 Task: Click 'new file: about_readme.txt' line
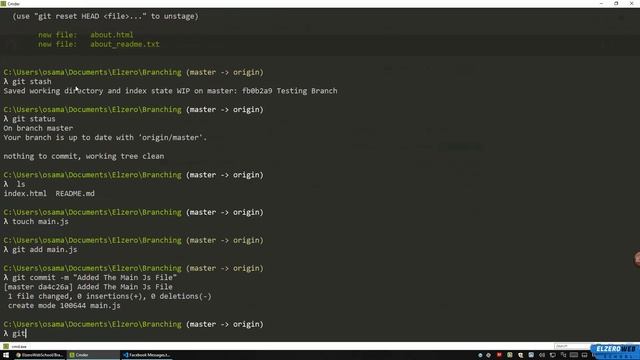pyautogui.click(x=99, y=44)
